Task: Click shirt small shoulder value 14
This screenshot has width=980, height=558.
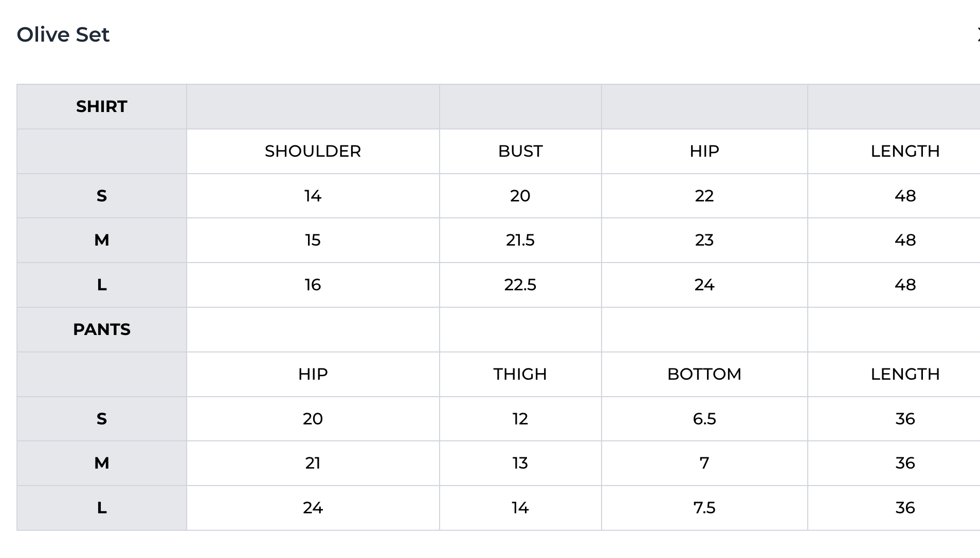Action: pyautogui.click(x=313, y=196)
